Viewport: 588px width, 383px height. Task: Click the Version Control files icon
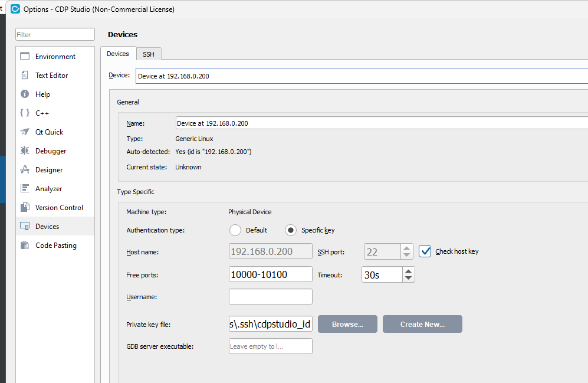coord(25,207)
